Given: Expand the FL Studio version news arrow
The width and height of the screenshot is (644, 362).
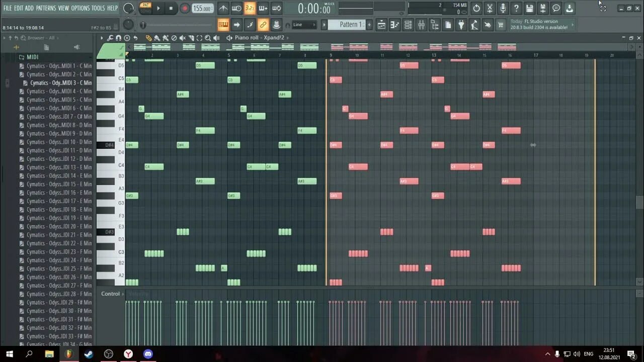Looking at the screenshot, I should [x=573, y=25].
